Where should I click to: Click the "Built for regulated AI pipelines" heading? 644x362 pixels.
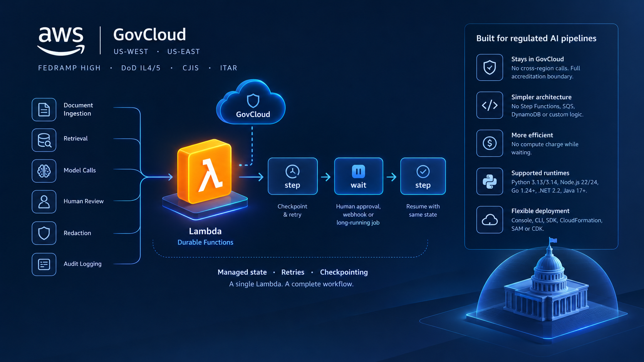[x=536, y=38]
